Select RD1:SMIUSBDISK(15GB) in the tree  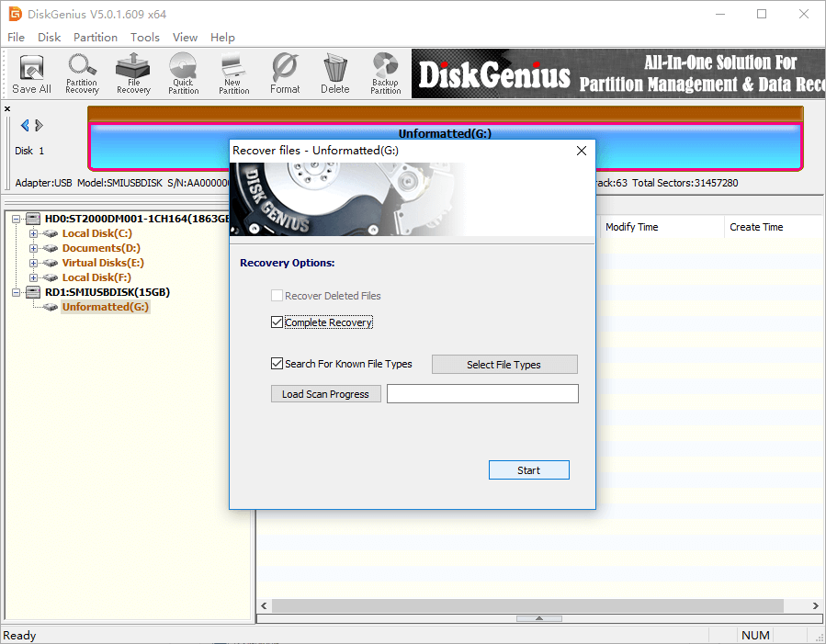click(x=107, y=292)
